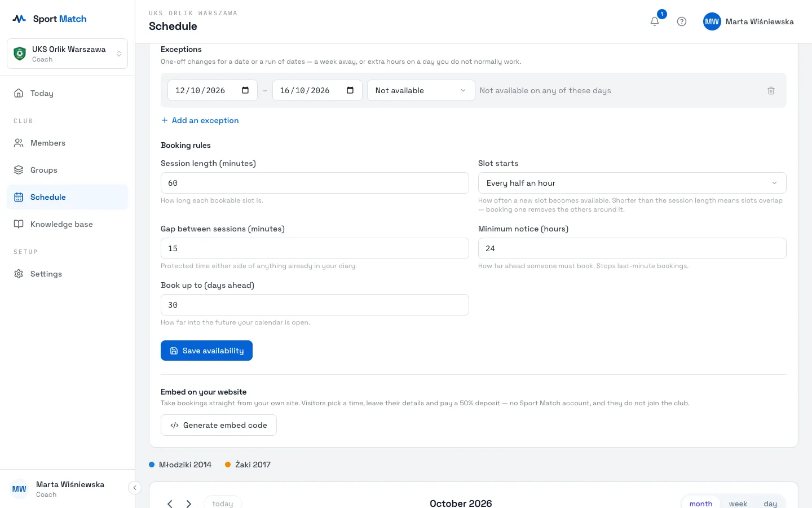This screenshot has height=508, width=812.
Task: Collapse the sidebar with the chevron button
Action: [134, 488]
